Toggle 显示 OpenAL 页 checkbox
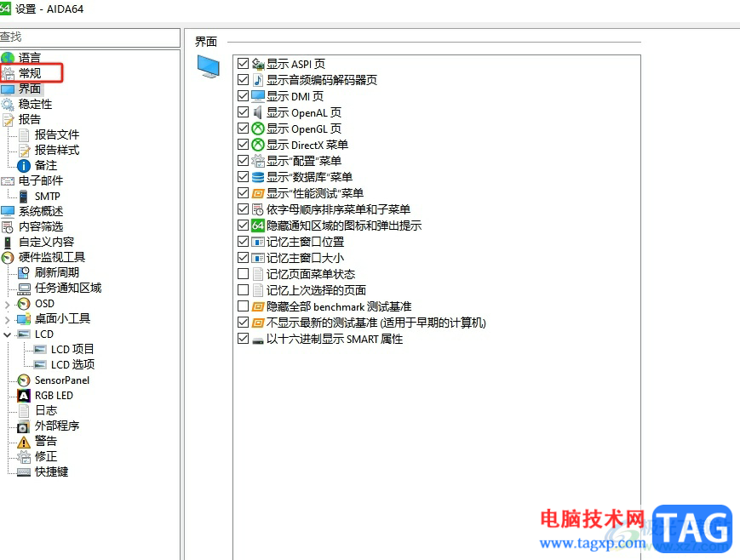This screenshot has width=740, height=560. pos(243,111)
